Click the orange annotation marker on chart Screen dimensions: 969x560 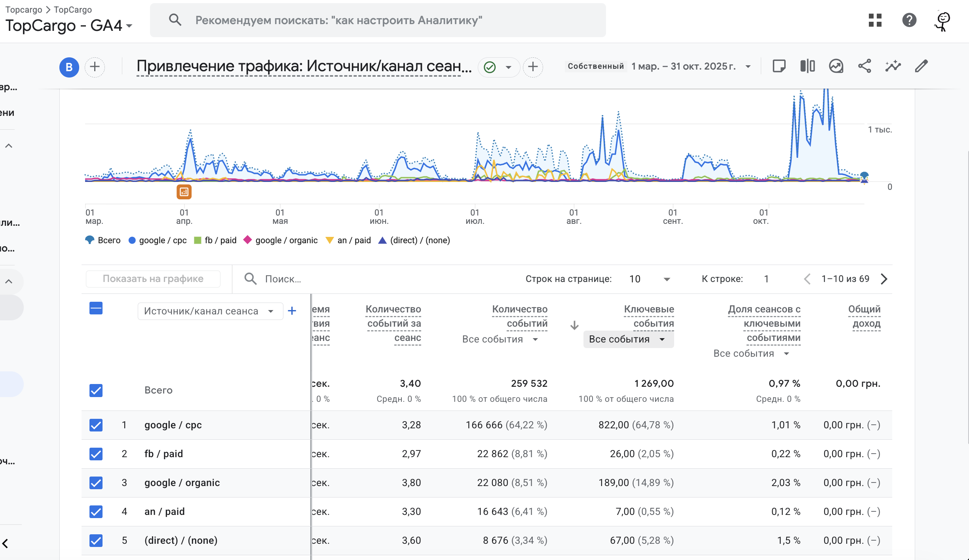[x=184, y=192]
